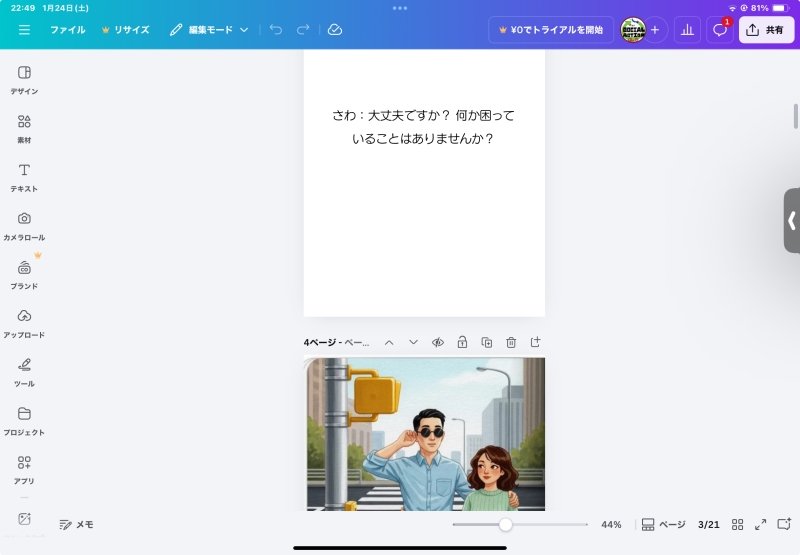This screenshot has width=800, height=555.
Task: Open the 素材 (Elements) panel
Action: point(24,128)
